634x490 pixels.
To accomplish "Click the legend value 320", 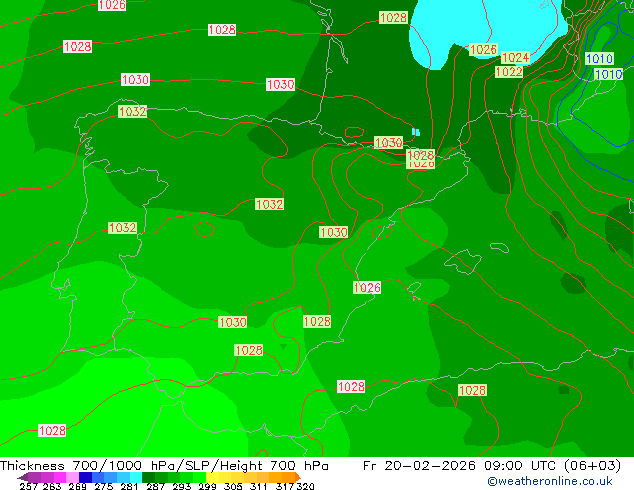I will tap(305, 486).
